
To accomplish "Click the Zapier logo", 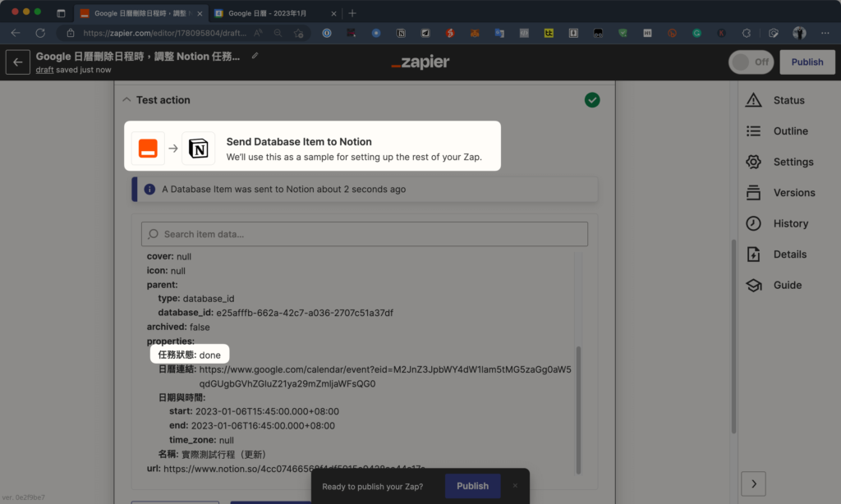I will pos(420,62).
